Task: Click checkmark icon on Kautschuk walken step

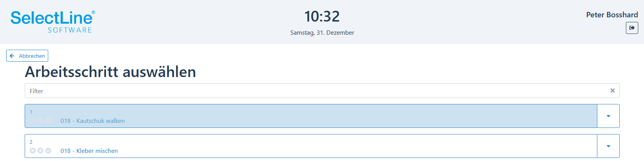Action: (x=48, y=121)
